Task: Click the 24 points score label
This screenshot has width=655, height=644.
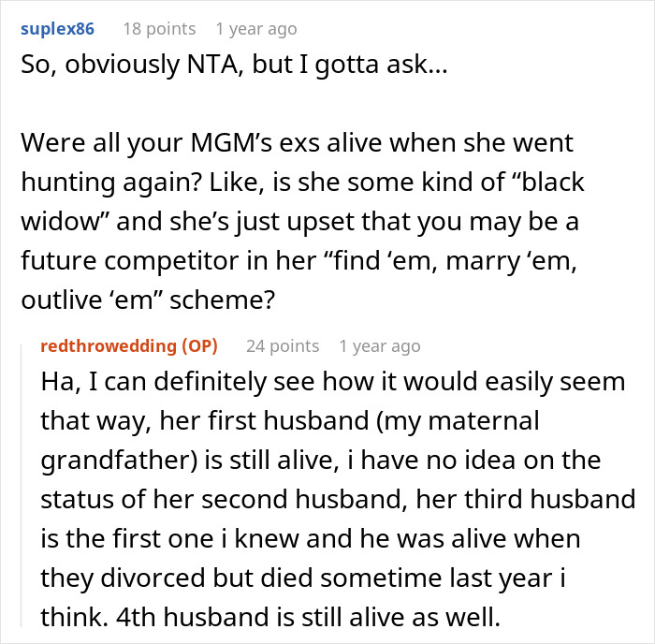Action: click(283, 346)
